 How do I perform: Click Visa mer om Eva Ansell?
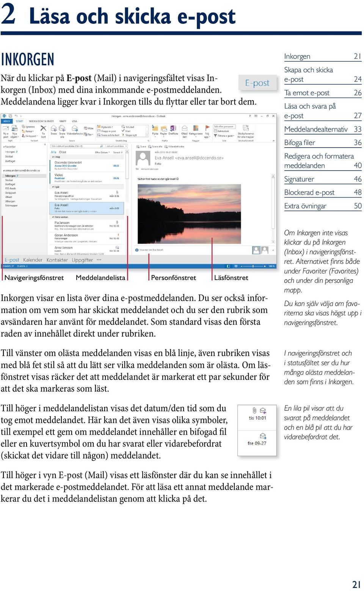pyautogui.click(x=150, y=250)
